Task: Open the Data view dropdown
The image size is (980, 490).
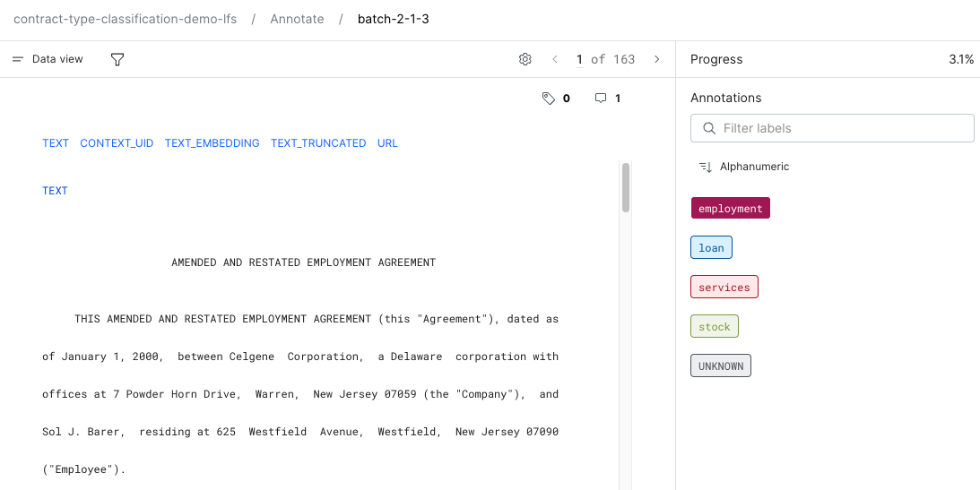Action: click(48, 59)
